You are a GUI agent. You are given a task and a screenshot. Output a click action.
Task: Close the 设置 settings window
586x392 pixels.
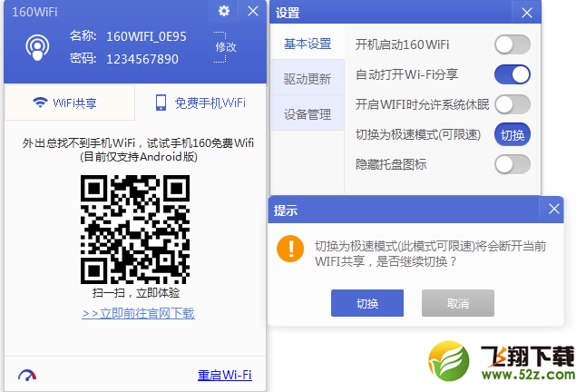527,13
